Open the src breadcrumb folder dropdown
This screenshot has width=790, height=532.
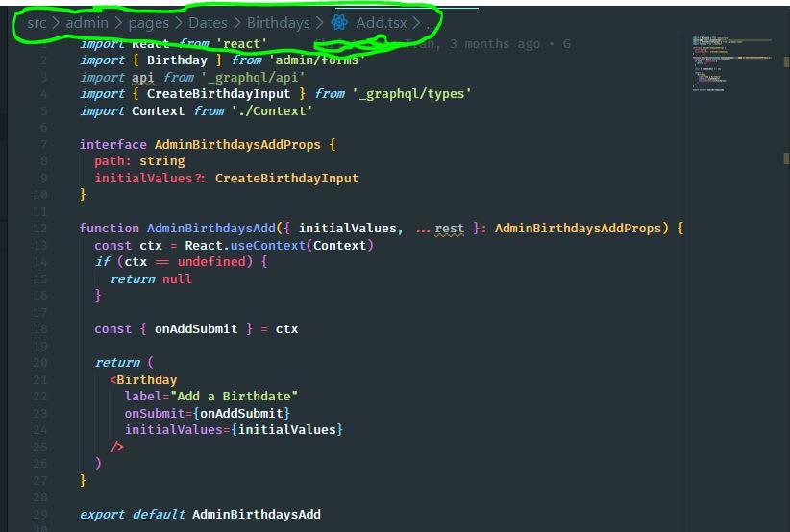37,23
